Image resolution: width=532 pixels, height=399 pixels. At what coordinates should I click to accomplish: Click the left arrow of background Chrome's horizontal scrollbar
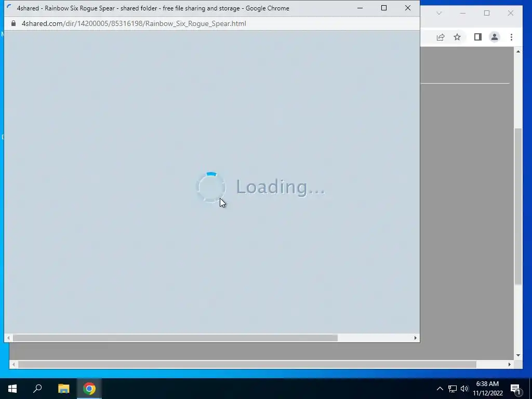pyautogui.click(x=14, y=364)
